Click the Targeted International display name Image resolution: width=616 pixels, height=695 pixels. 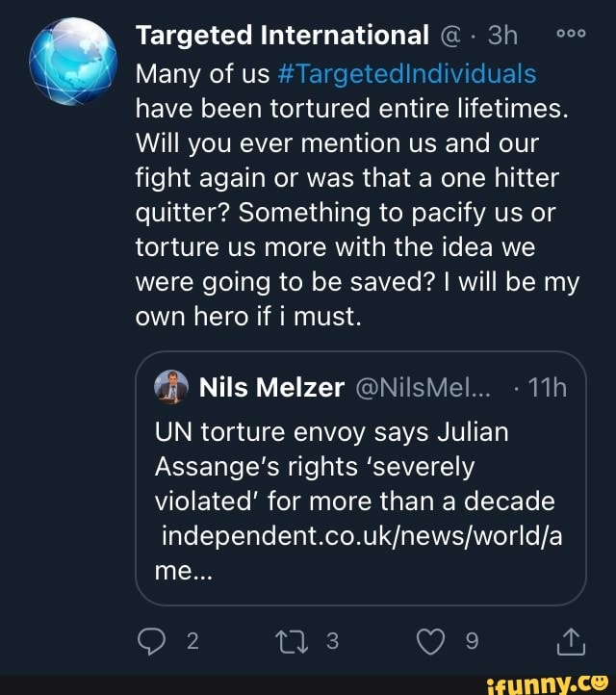[281, 35]
